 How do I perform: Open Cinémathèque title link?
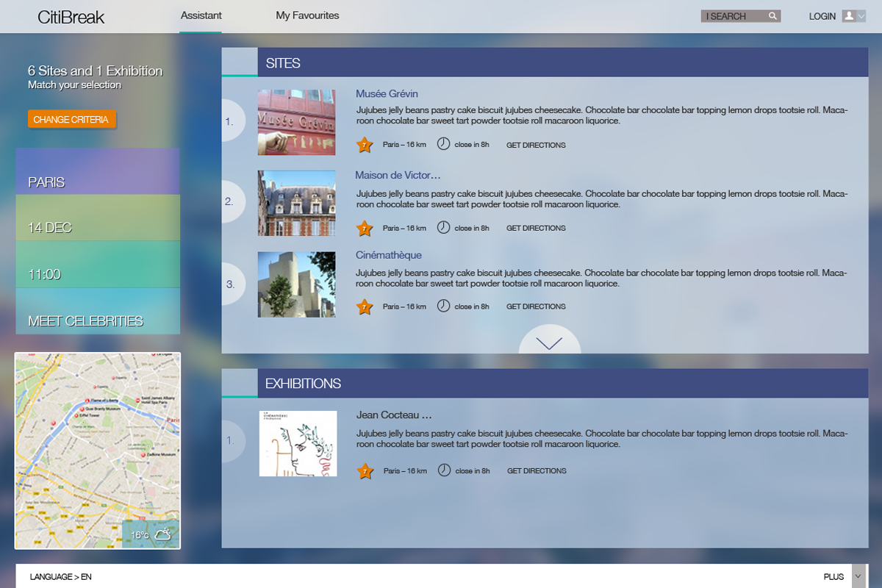389,255
